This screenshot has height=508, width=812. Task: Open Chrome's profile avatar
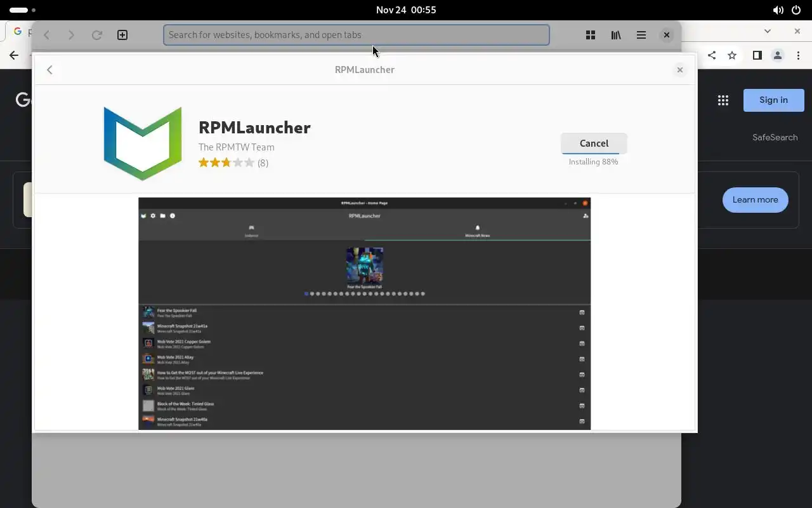(x=777, y=55)
